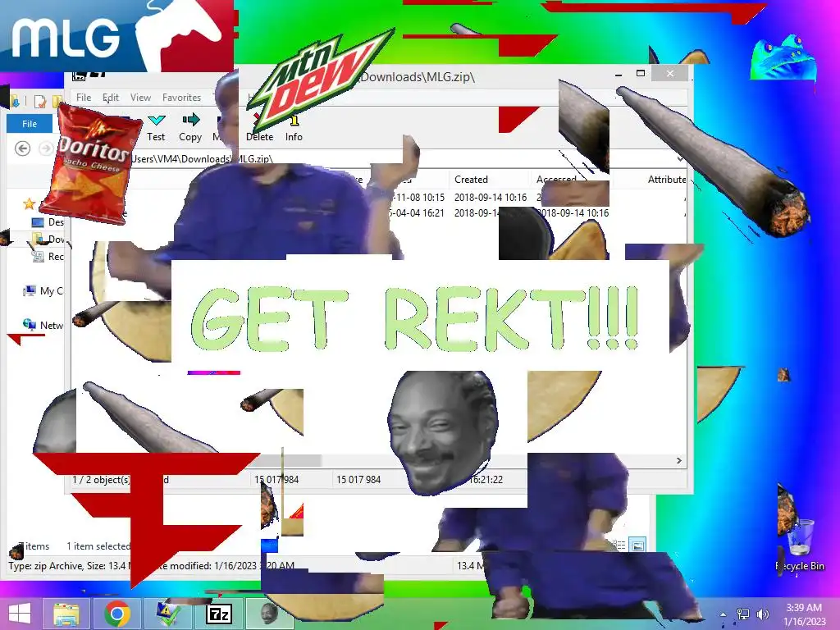Screen dimensions: 840x630
Task: Open File Explorer from the taskbar
Action: (x=66, y=614)
